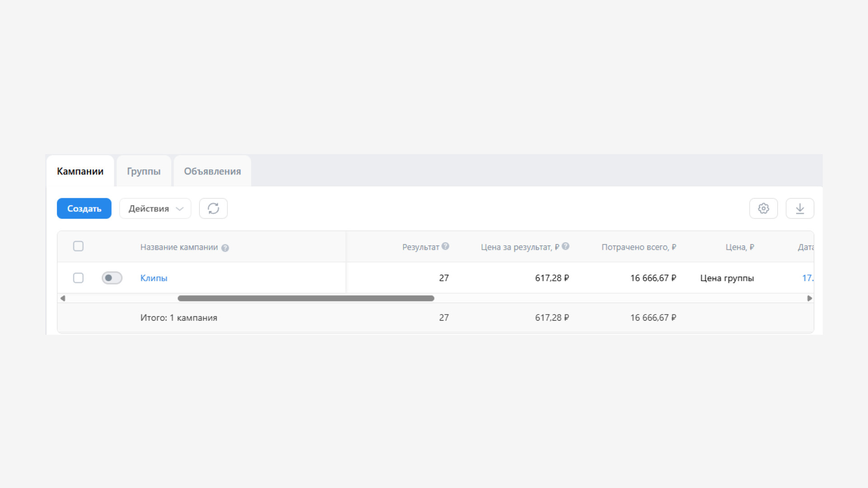Image resolution: width=868 pixels, height=488 pixels.
Task: Click the horizontal scrollbar thumb
Action: [x=306, y=298]
